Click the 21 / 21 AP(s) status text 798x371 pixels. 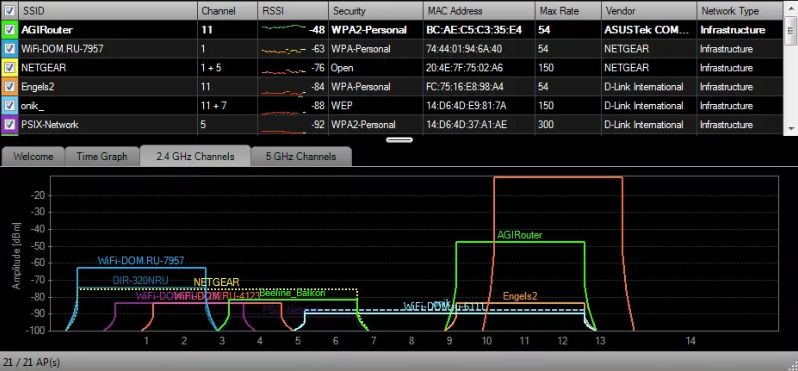(31, 362)
